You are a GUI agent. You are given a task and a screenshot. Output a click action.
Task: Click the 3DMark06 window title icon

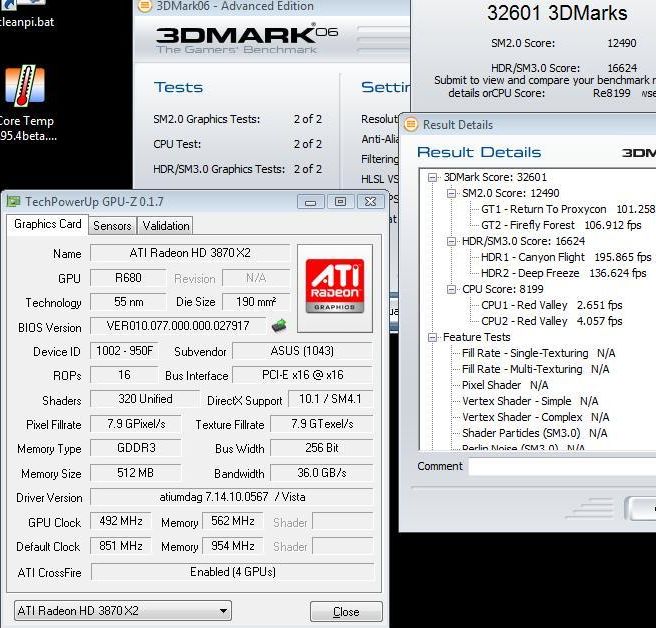(x=144, y=7)
